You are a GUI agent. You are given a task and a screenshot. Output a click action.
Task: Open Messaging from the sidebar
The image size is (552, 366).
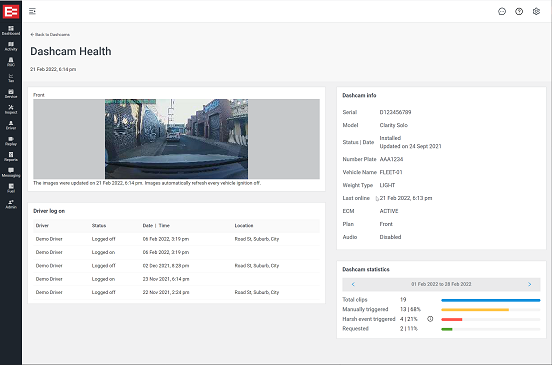pos(11,172)
